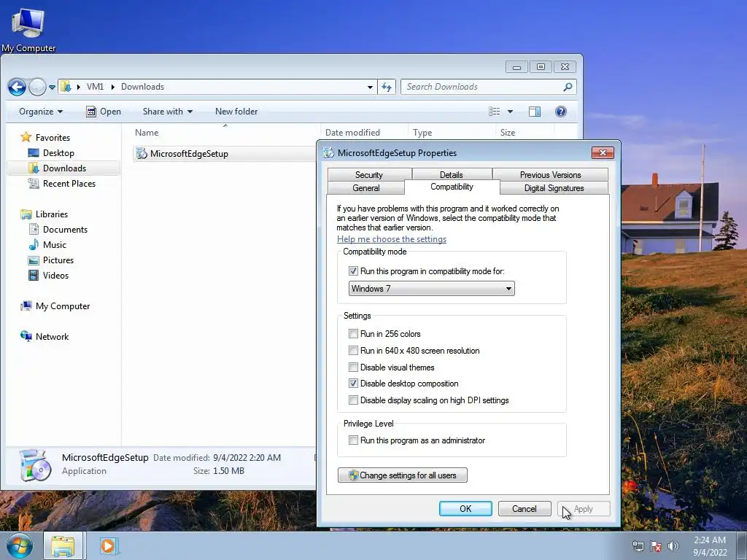Click Open in the Explorer toolbar
Viewport: 747px width, 560px height.
click(104, 112)
